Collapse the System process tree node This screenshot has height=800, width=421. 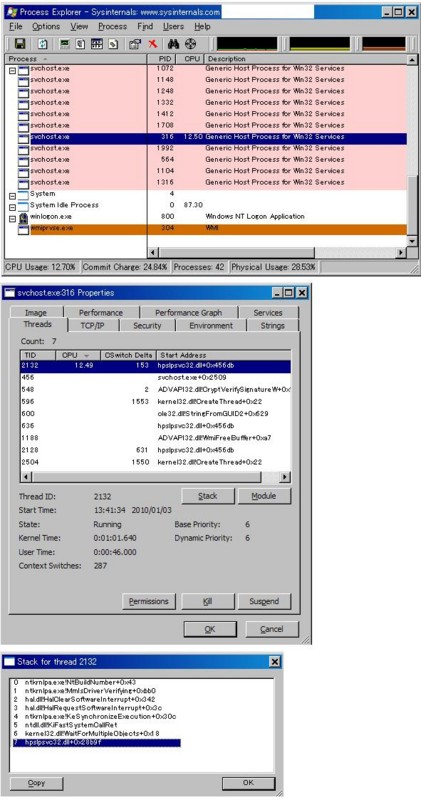tap(13, 195)
